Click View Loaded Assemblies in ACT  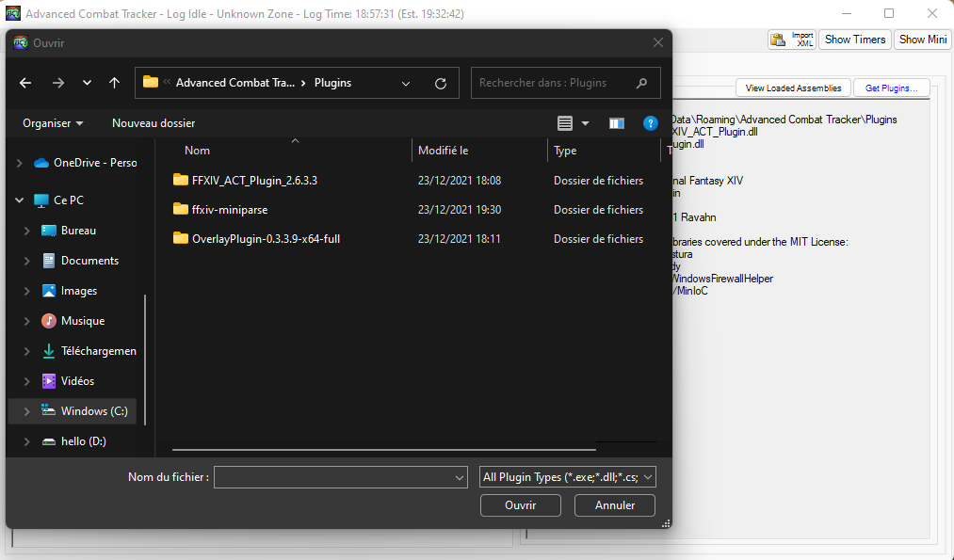point(793,88)
